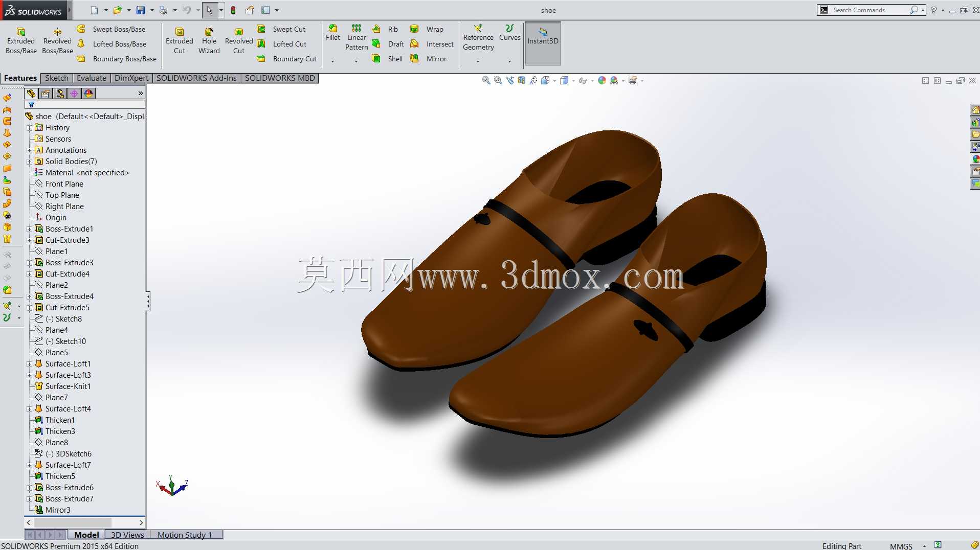Switch to the DimXpert tab
Viewport: 980px width, 550px height.
point(131,78)
